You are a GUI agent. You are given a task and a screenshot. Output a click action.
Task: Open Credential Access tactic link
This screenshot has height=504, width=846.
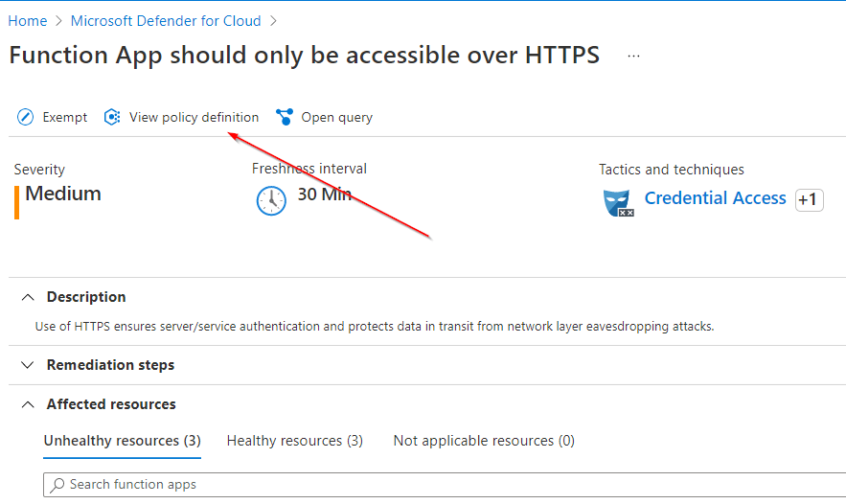(715, 198)
